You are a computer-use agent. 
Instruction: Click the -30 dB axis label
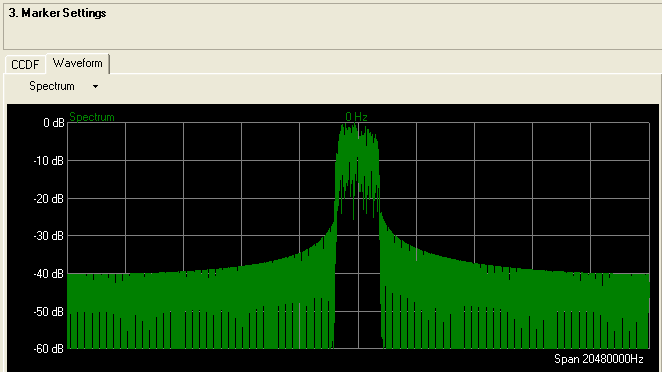[49, 236]
